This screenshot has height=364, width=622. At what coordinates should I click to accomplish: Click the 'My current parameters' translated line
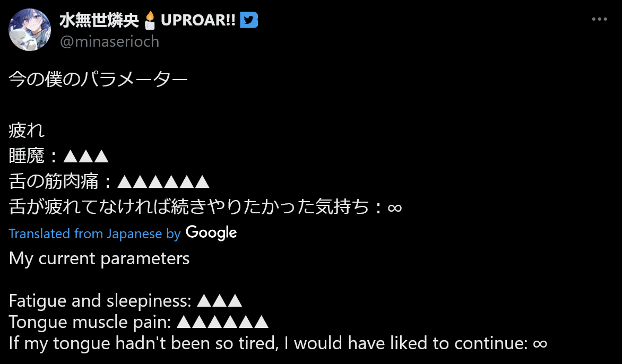tap(99, 259)
